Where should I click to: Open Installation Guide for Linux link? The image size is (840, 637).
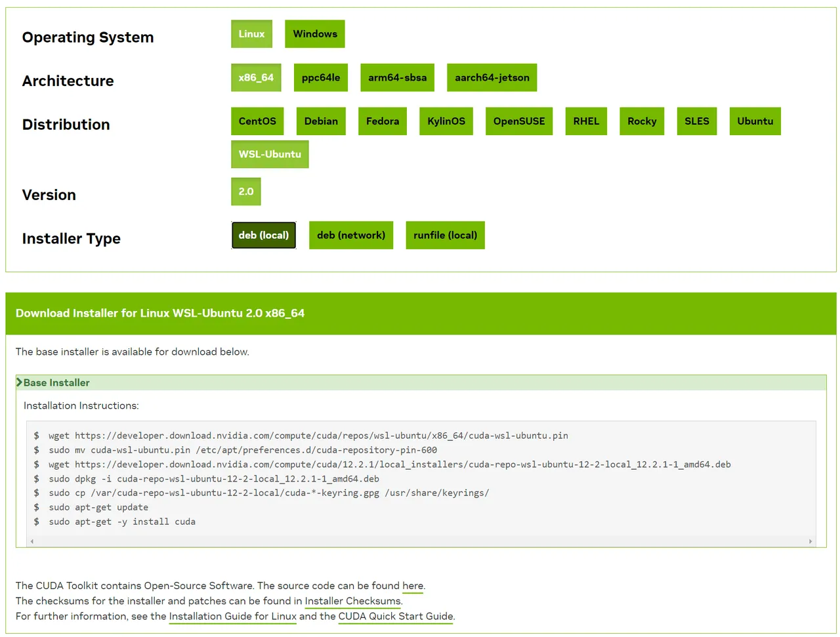[232, 617]
